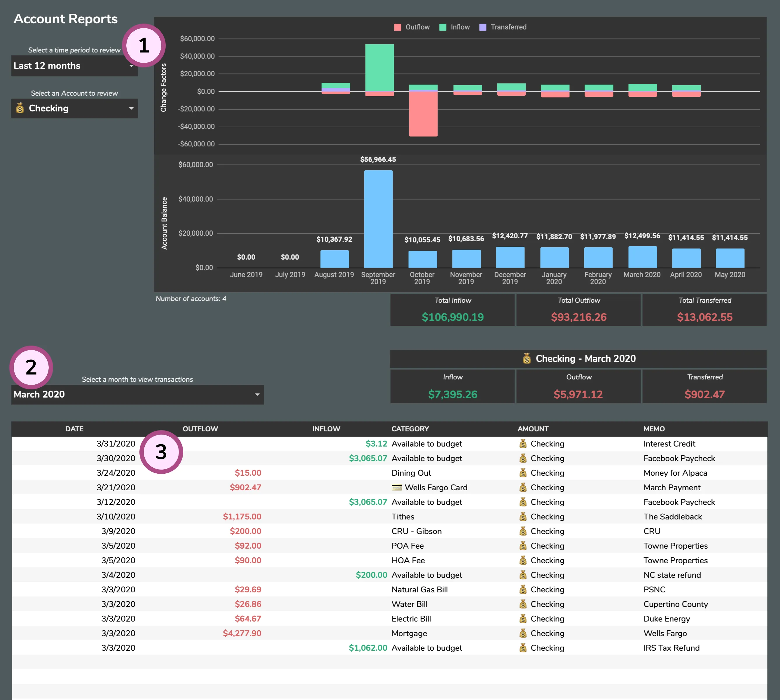The image size is (780, 700).
Task: Click the money bag icon on the Dining Out row
Action: 523,473
